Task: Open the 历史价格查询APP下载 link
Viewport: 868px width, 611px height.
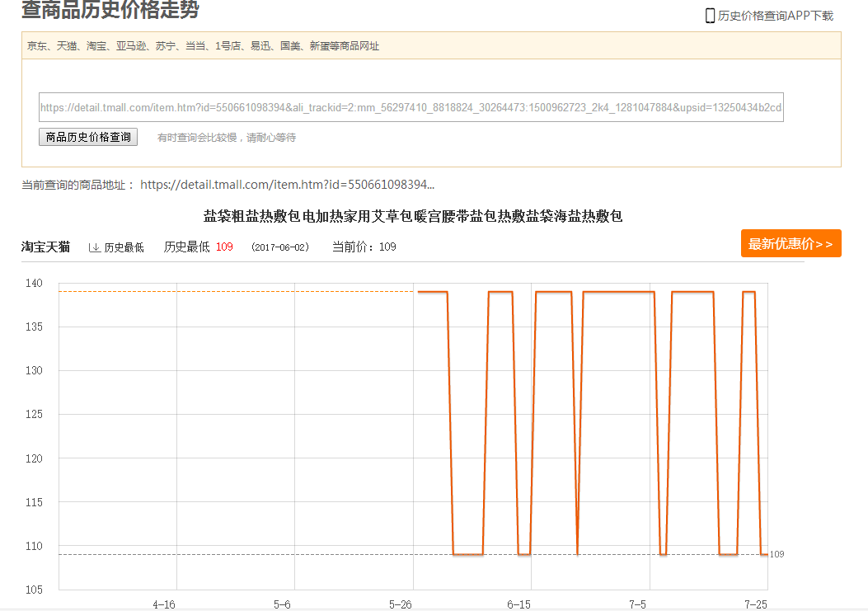Action: tap(775, 16)
